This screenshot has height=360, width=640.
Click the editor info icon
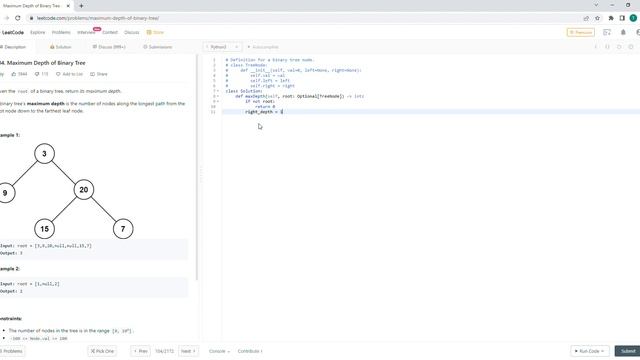(x=596, y=47)
